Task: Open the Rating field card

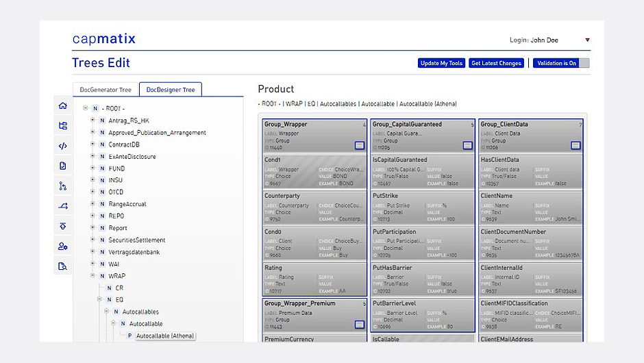Action: (x=314, y=279)
